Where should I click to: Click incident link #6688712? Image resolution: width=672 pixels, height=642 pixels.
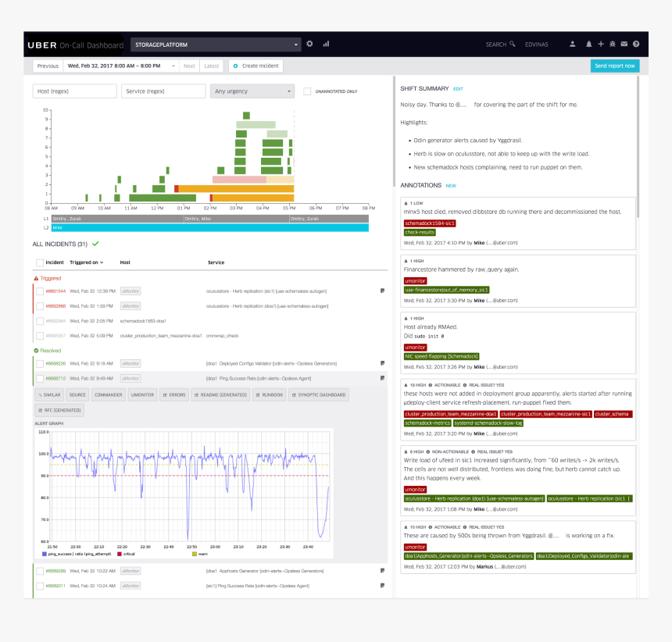coord(55,379)
